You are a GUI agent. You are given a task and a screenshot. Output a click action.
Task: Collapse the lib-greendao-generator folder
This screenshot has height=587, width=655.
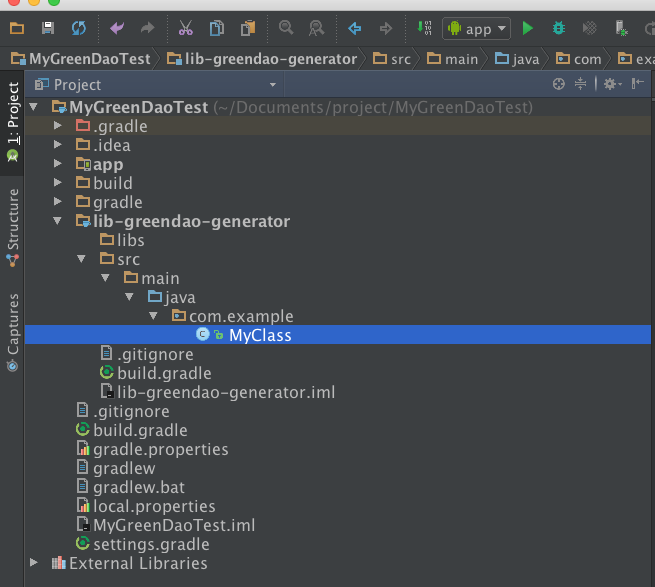58,221
